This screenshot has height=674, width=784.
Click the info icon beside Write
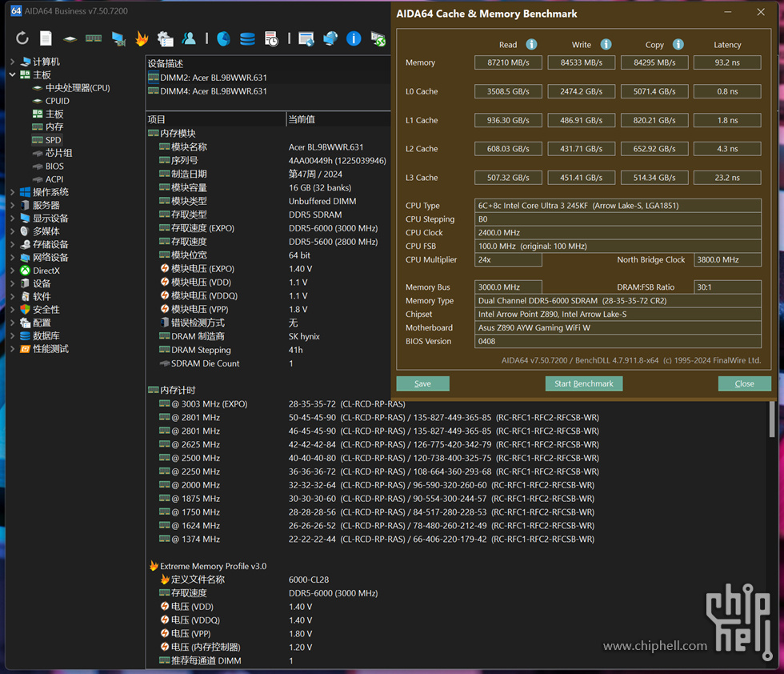[606, 45]
